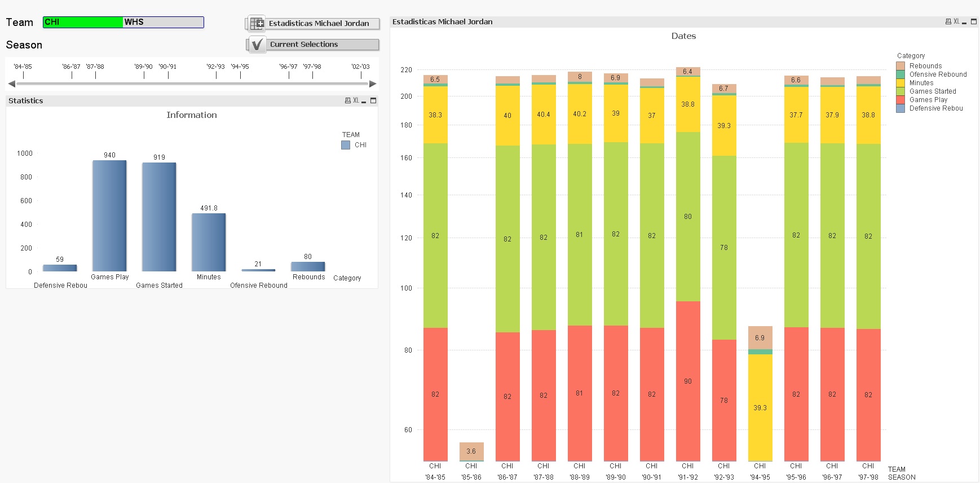Click the Minutes text in right legend

pos(921,83)
